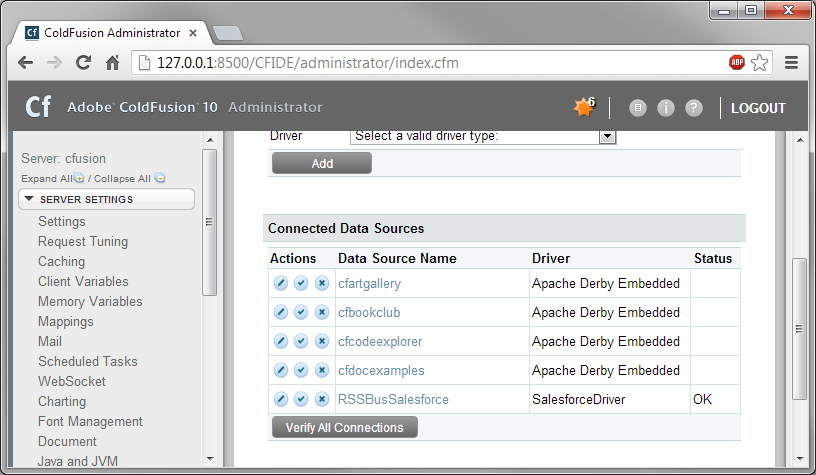Bookmark this page with the star icon
The image size is (816, 475).
click(760, 62)
